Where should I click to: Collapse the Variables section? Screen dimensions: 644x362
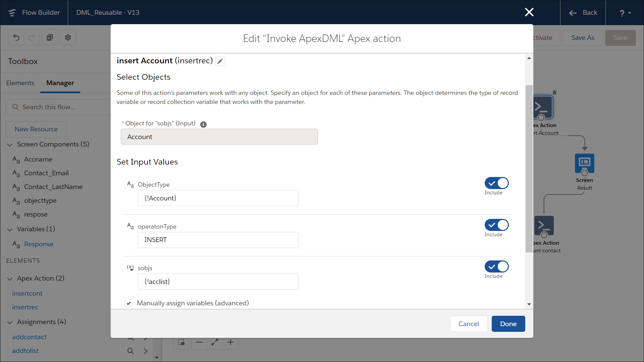coord(9,229)
